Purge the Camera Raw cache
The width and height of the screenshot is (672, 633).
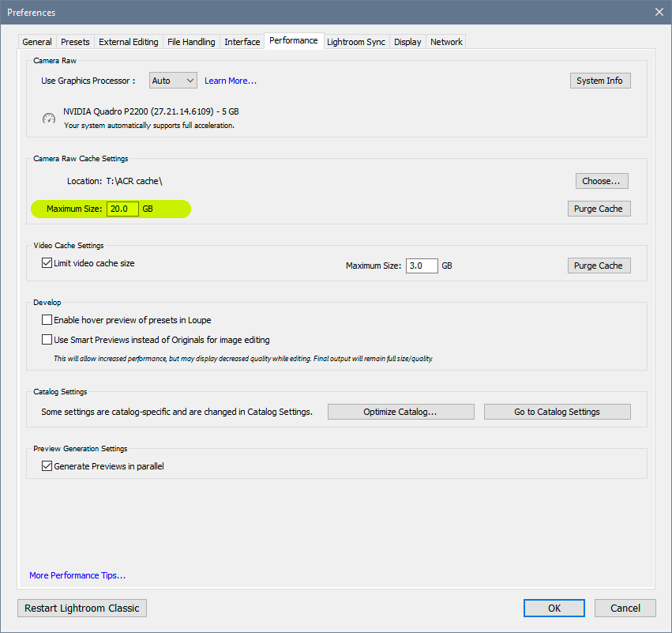point(599,208)
